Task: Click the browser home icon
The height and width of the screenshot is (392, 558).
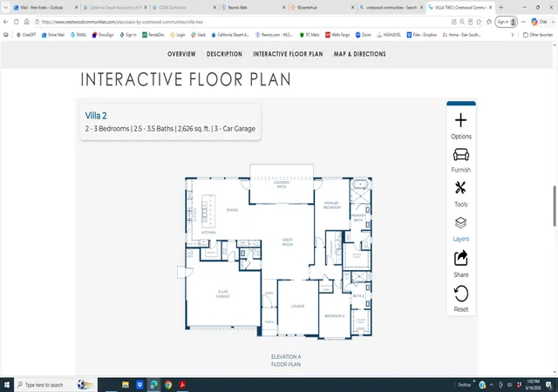Action: click(x=27, y=22)
